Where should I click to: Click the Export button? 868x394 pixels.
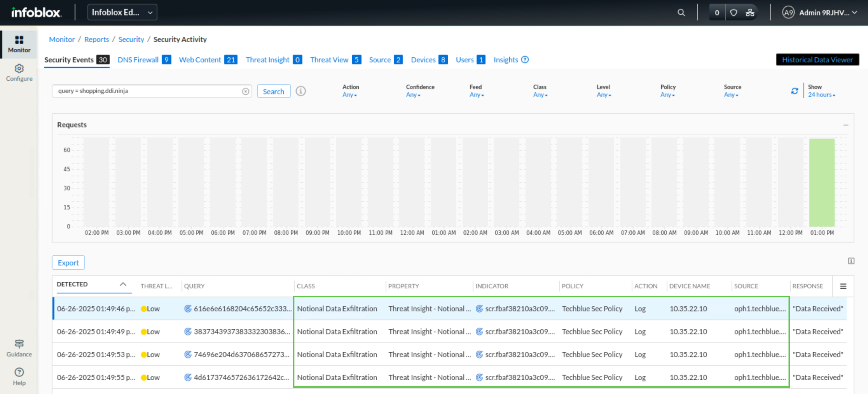pyautogui.click(x=68, y=263)
